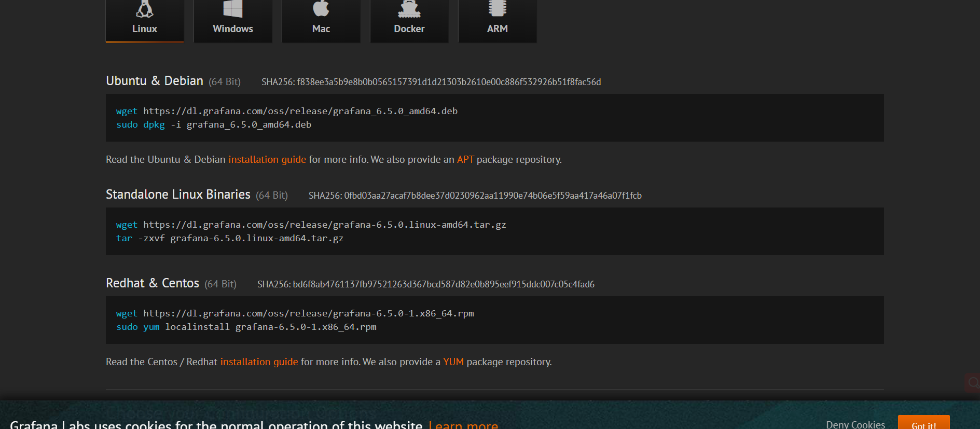Click the Docker whale icon
Image resolution: width=980 pixels, height=429 pixels.
(x=409, y=8)
